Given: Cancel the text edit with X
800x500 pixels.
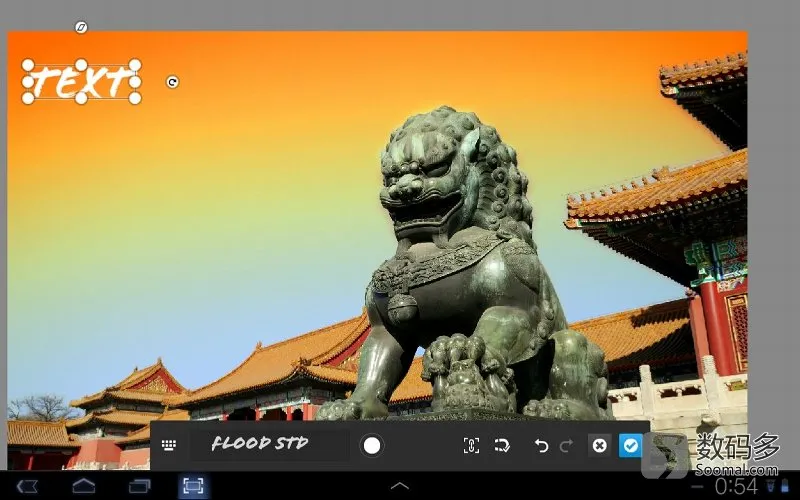Looking at the screenshot, I should [x=599, y=445].
